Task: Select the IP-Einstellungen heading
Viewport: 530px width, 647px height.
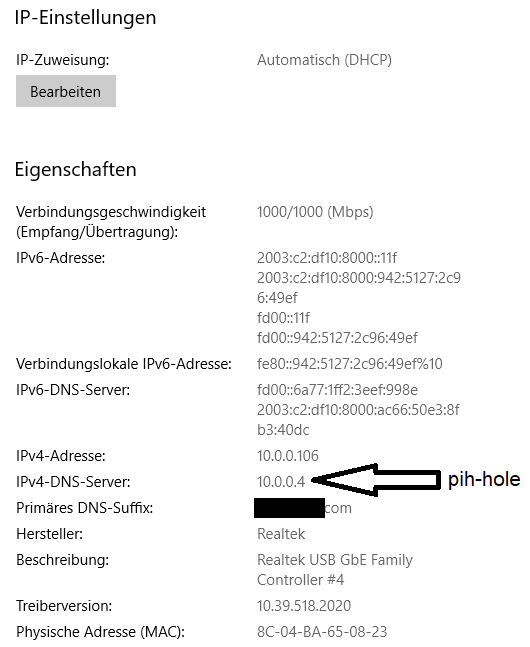Action: pyautogui.click(x=85, y=18)
